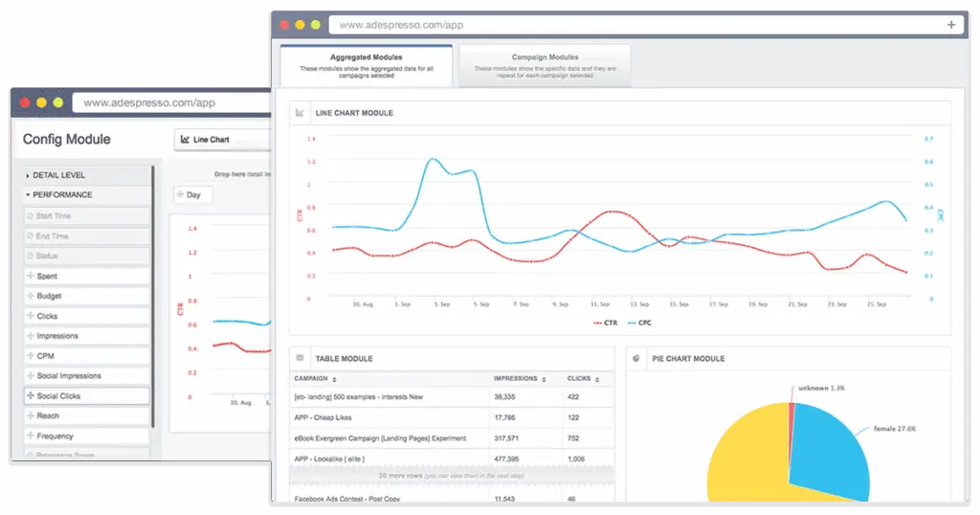The height and width of the screenshot is (515, 980).
Task: Expand the DETAIL LEVEL section
Action: tap(59, 175)
